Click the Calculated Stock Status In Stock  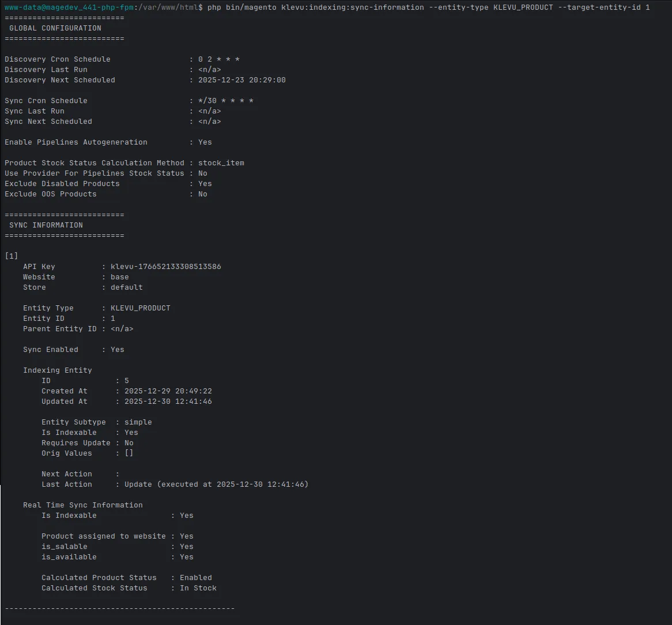[198, 588]
